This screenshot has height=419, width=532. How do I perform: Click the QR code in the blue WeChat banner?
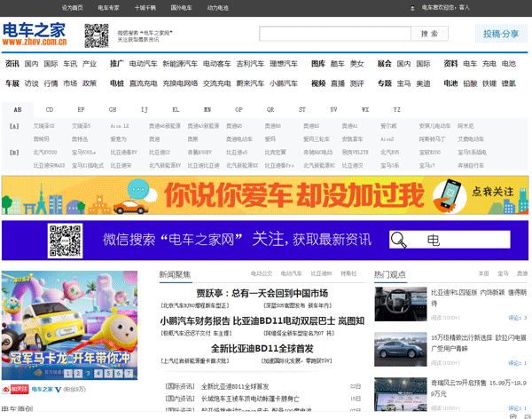(65, 241)
